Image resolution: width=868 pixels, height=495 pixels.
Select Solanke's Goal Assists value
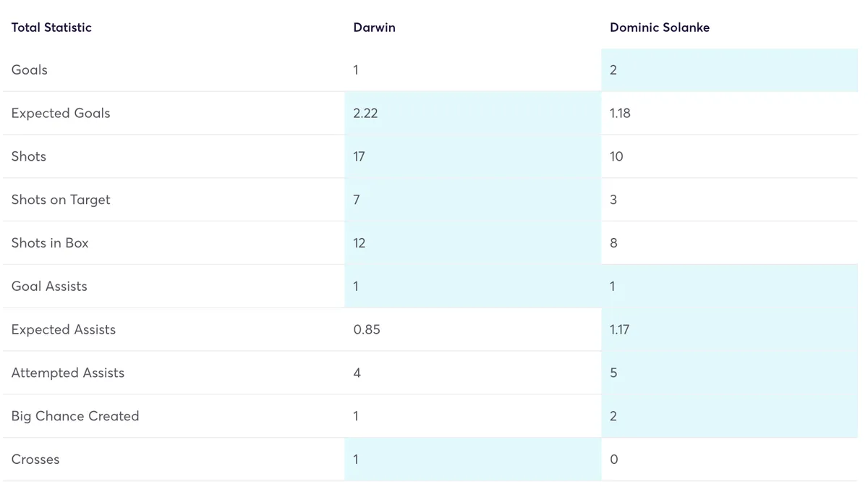(613, 287)
